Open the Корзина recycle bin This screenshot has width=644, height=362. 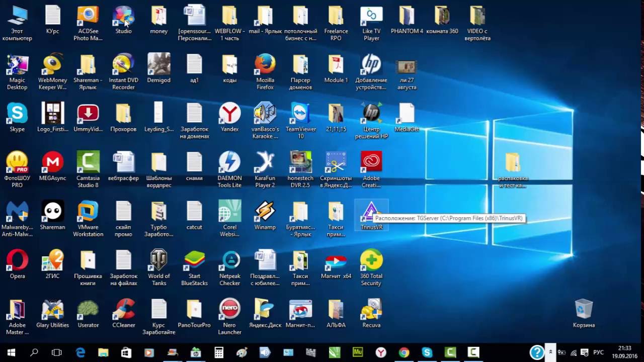point(584,313)
